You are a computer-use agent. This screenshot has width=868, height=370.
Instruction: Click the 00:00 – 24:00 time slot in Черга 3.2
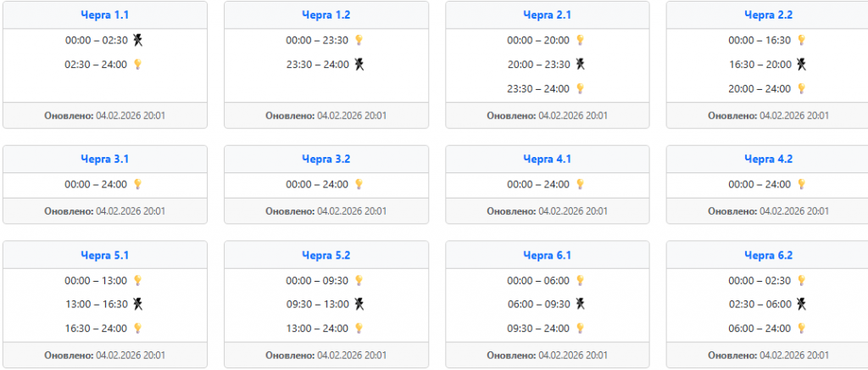pos(317,184)
